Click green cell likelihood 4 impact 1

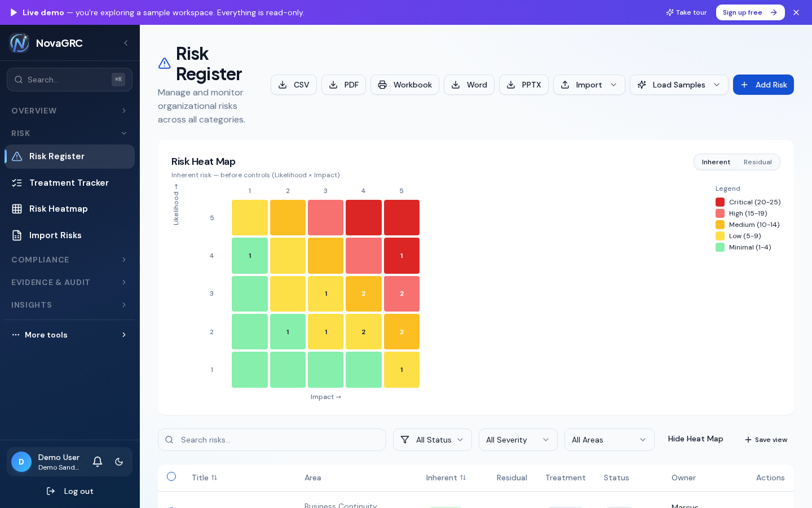(250, 256)
